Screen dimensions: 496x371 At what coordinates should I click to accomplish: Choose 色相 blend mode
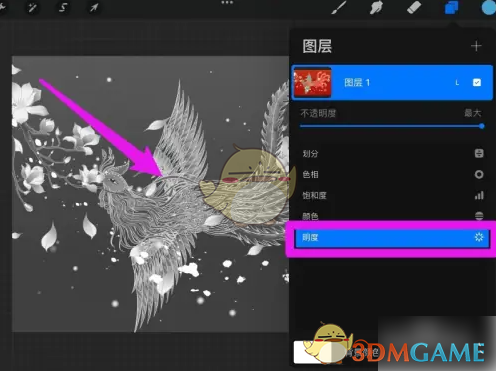[392, 174]
